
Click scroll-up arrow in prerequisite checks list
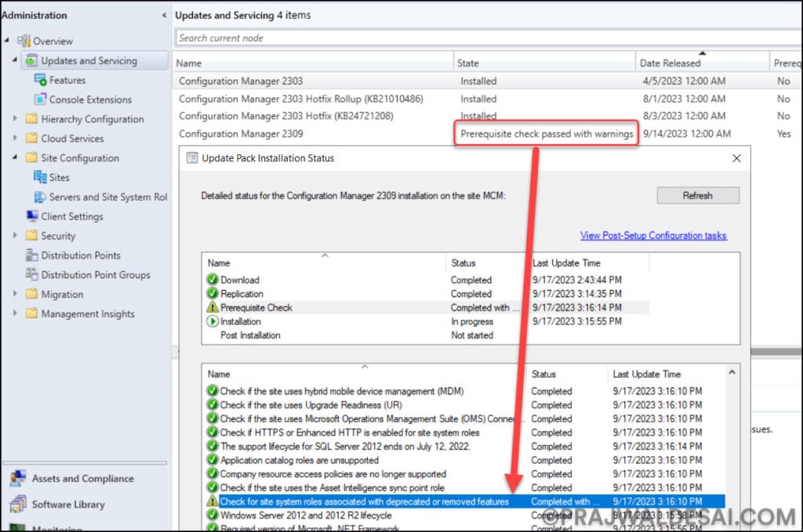[732, 372]
